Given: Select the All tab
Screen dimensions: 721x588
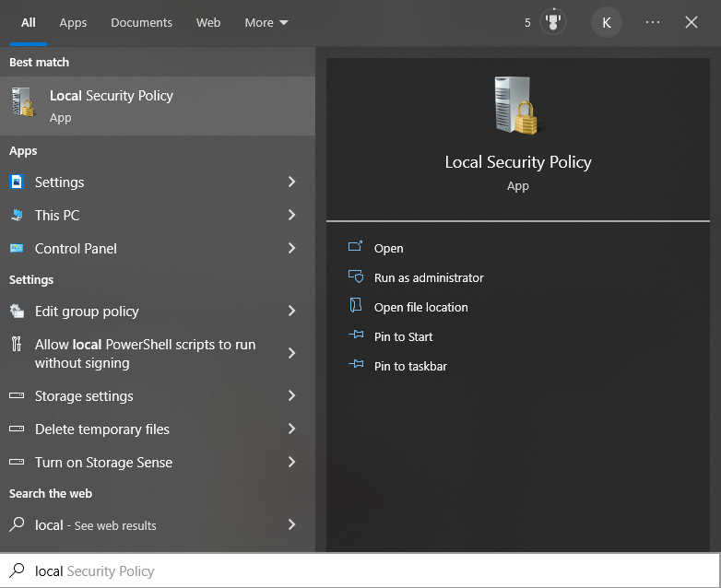Looking at the screenshot, I should coord(28,22).
